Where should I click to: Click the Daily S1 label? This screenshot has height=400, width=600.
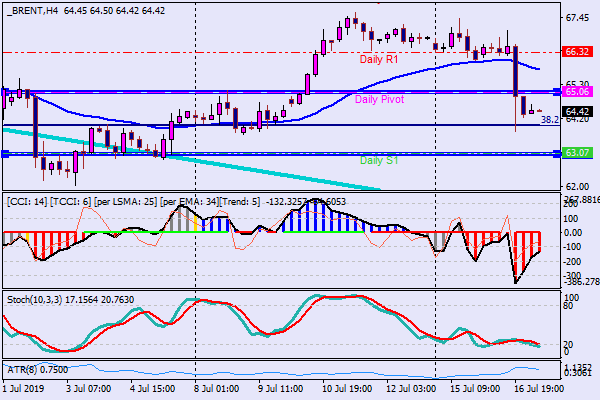(379, 160)
